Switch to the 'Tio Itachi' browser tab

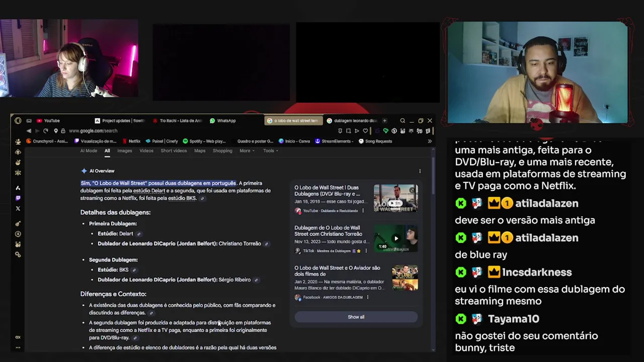(177, 121)
